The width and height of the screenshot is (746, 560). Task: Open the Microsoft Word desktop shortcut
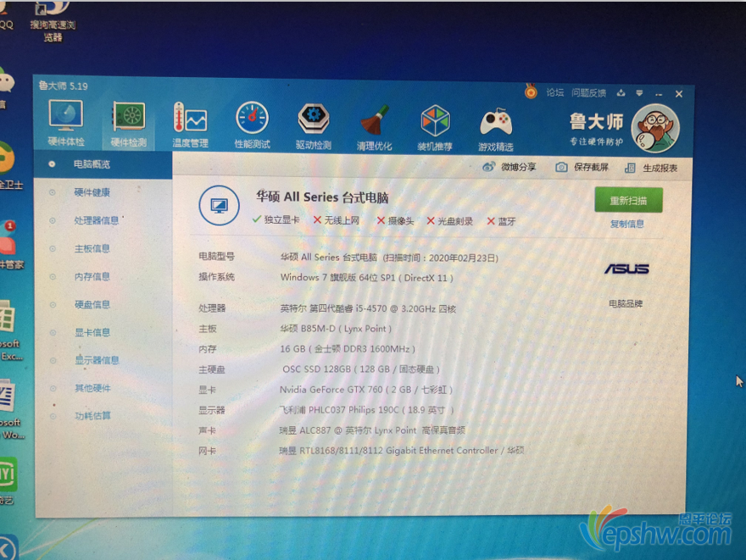click(x=11, y=410)
